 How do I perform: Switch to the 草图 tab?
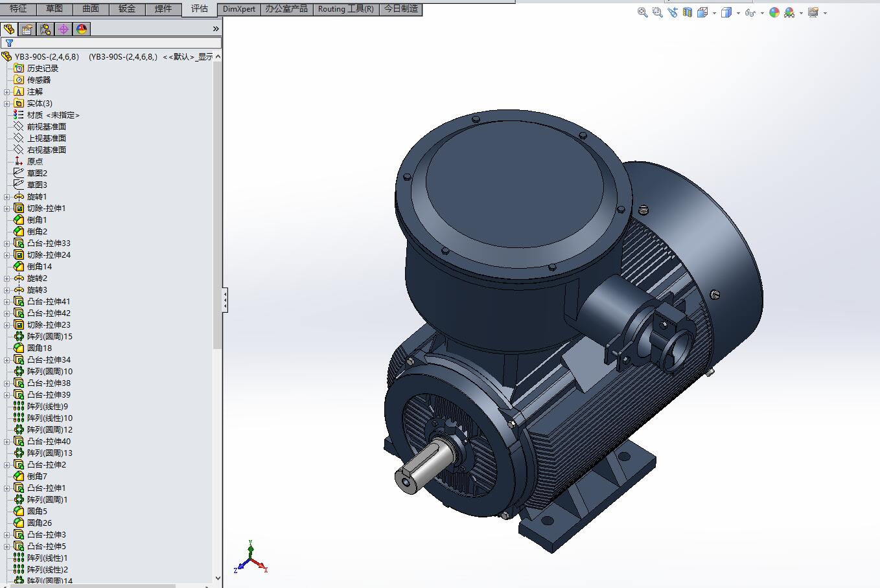[54, 9]
